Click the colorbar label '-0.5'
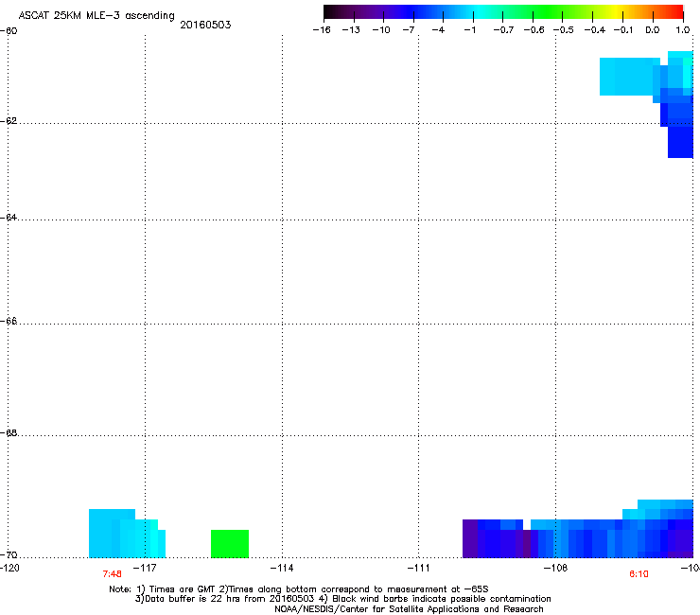 (x=564, y=30)
